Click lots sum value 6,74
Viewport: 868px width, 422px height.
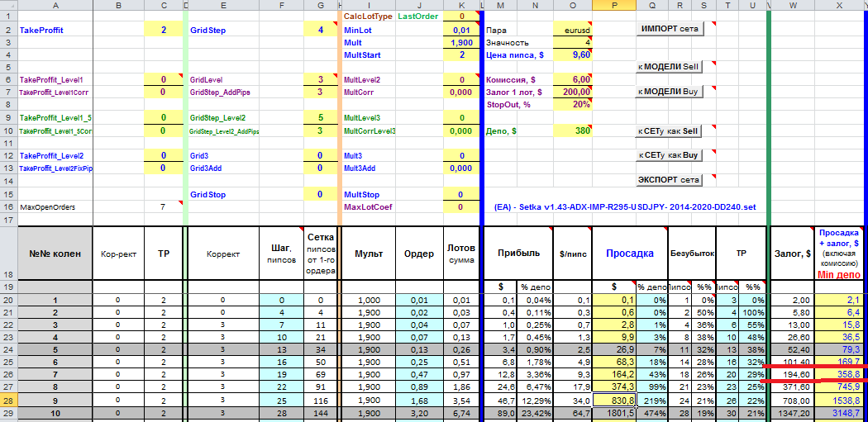[x=460, y=413]
